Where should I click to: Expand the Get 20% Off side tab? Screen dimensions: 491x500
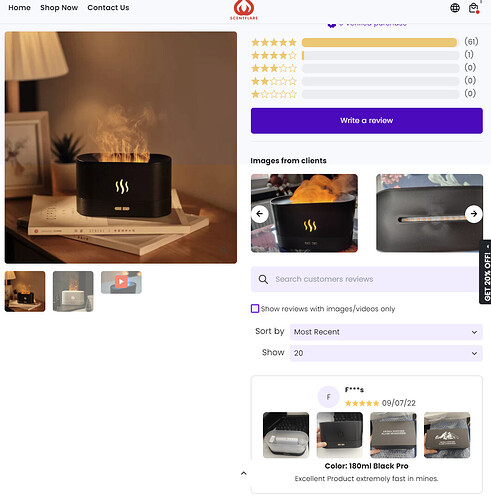486,272
